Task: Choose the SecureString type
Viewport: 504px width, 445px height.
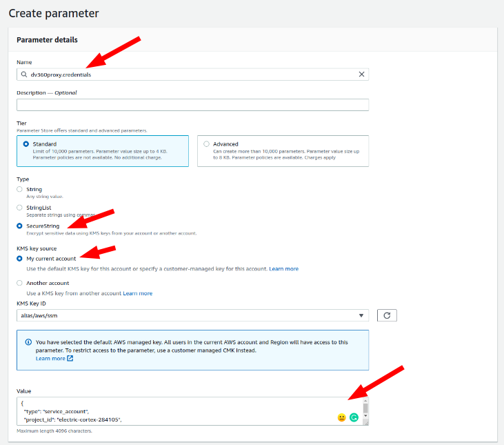Action: pos(19,226)
